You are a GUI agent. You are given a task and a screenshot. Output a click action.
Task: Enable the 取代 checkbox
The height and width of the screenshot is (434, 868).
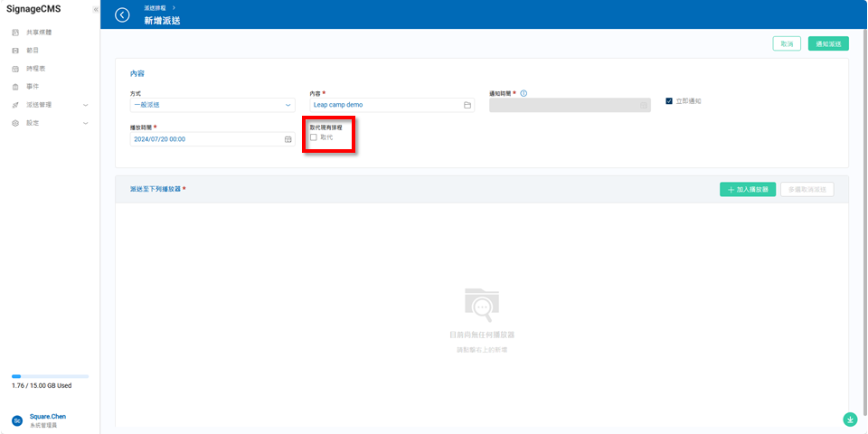point(314,137)
